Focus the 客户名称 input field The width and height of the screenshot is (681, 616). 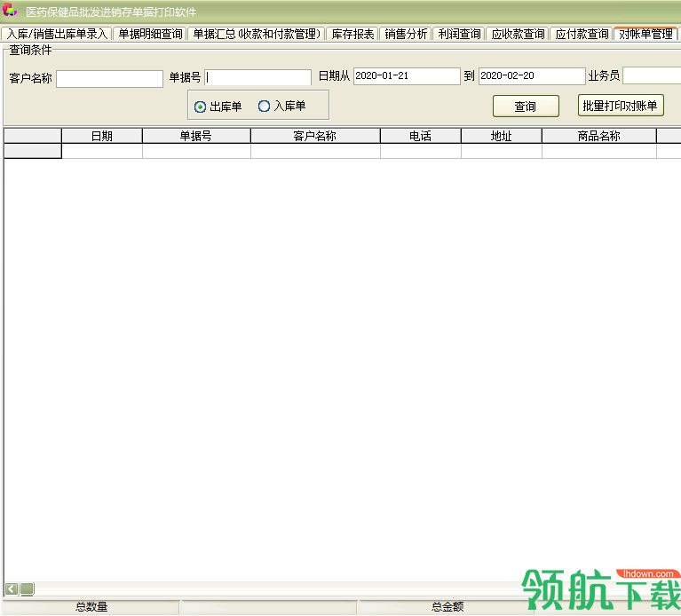109,79
